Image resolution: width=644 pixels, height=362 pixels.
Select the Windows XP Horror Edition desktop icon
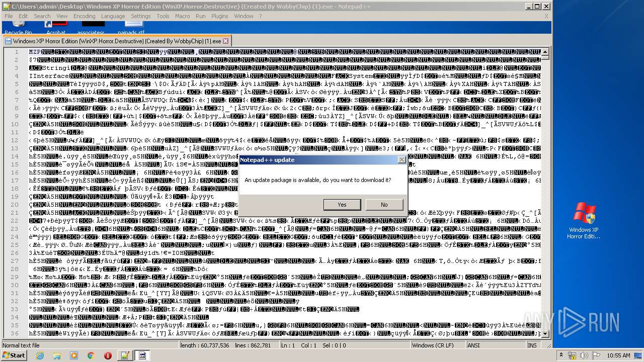(x=584, y=221)
